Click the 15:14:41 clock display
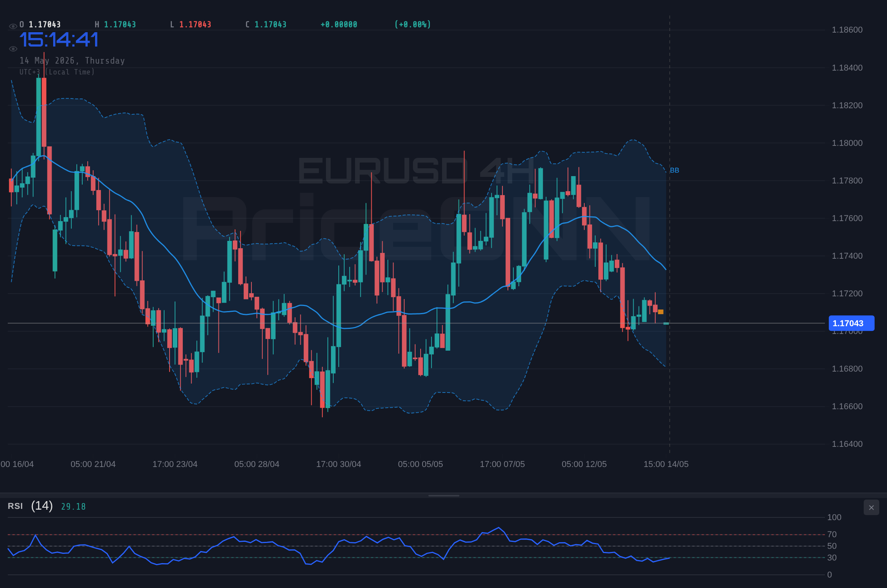The width and height of the screenshot is (887, 588). [x=59, y=40]
